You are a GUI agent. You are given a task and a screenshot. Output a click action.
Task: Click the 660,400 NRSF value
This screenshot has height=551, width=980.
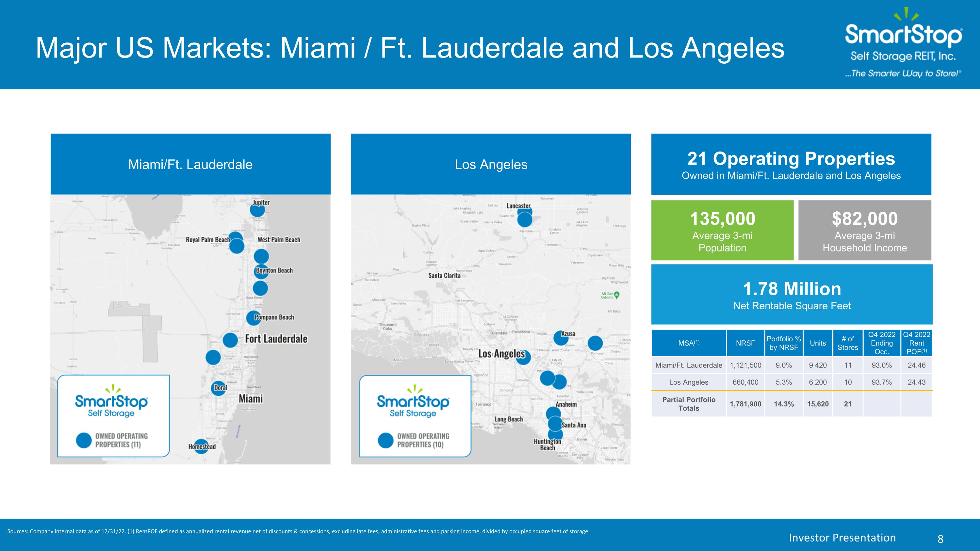[745, 382]
